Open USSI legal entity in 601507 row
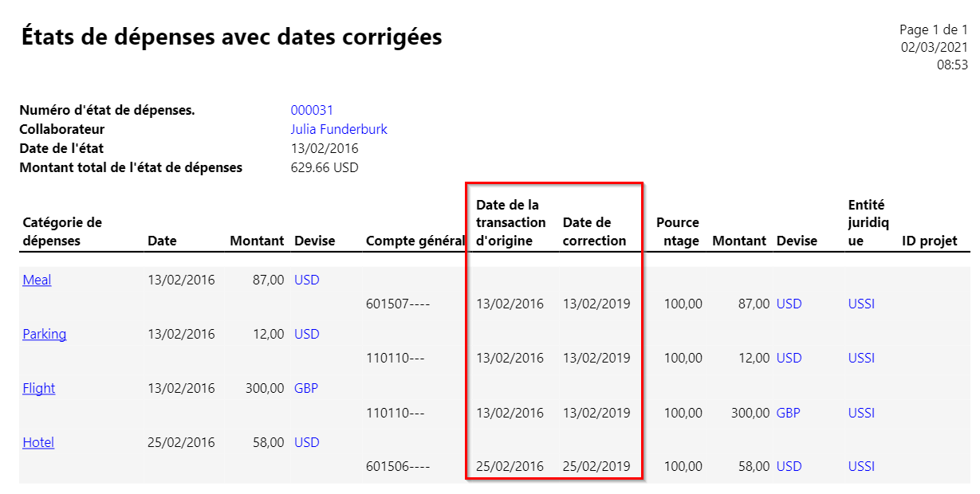The image size is (980, 494). [861, 304]
